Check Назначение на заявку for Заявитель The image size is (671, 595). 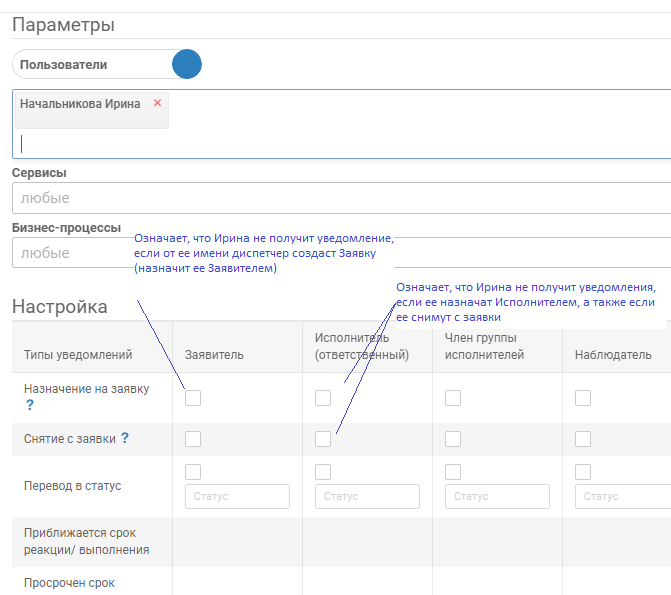tap(193, 398)
